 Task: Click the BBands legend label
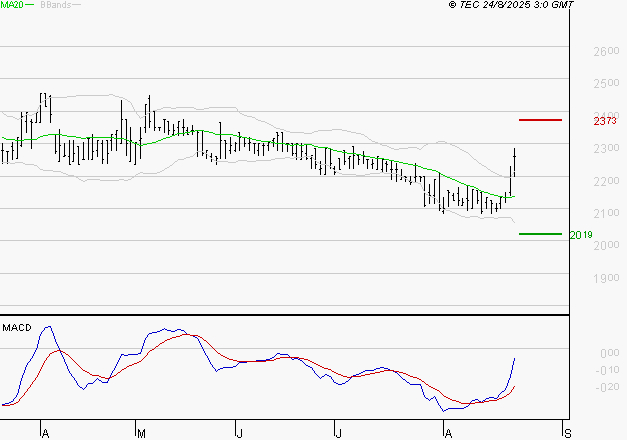[x=53, y=5]
